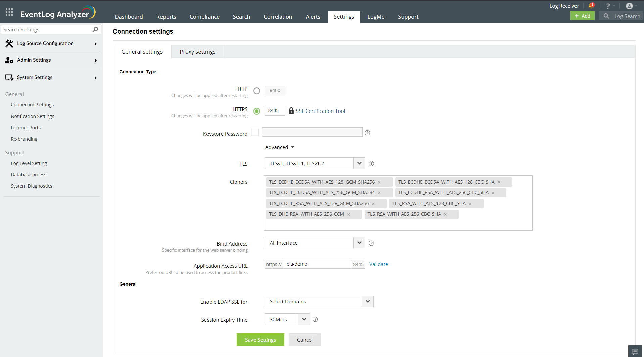Open the LogMe tab
Screen dimensions: 644x357
pyautogui.click(x=376, y=17)
